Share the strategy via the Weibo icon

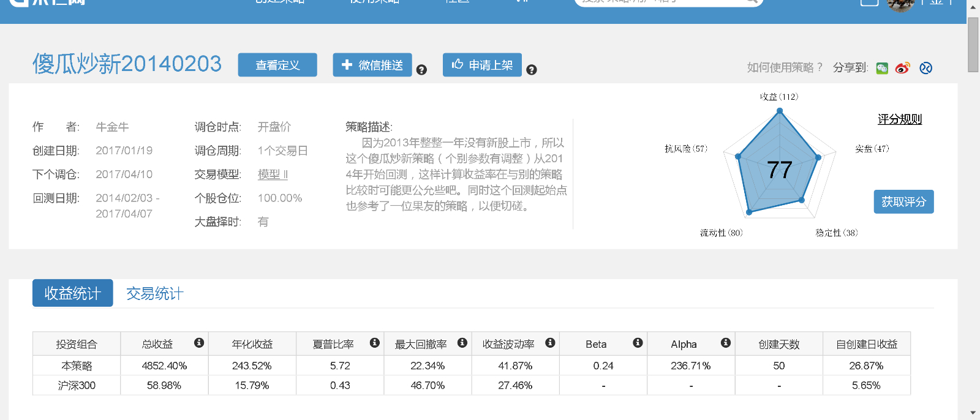click(903, 68)
